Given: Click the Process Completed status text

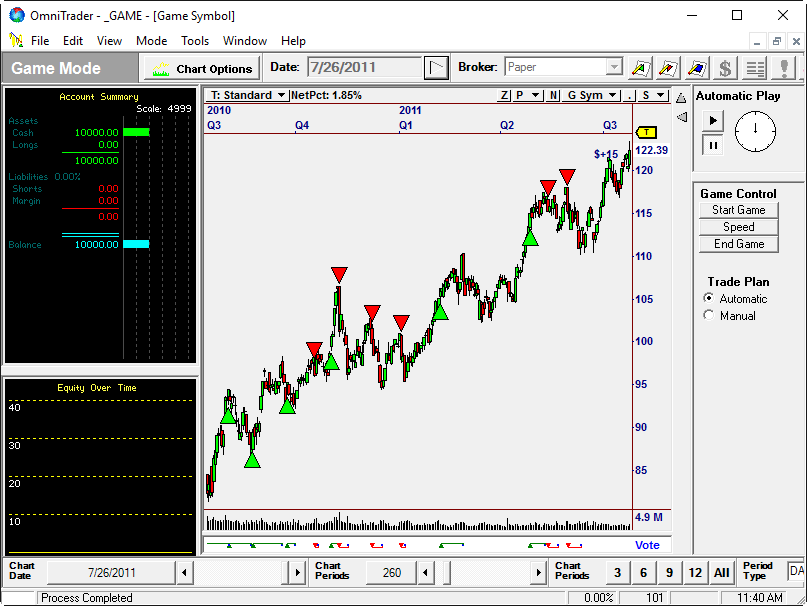Looking at the screenshot, I should (86, 598).
